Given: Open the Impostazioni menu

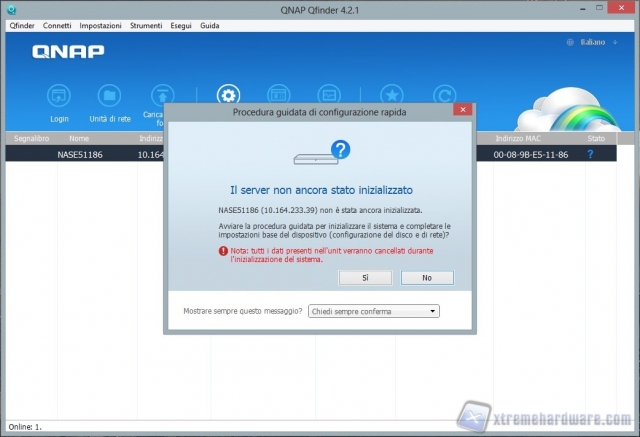Looking at the screenshot, I should coord(100,24).
